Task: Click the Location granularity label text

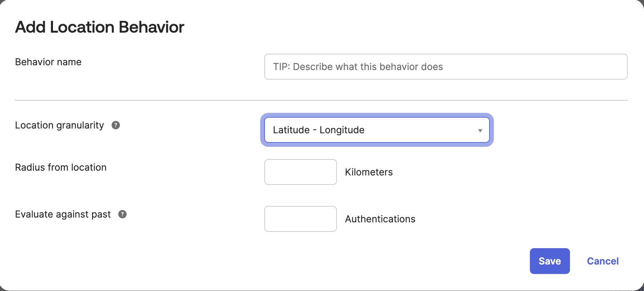Action: click(59, 125)
